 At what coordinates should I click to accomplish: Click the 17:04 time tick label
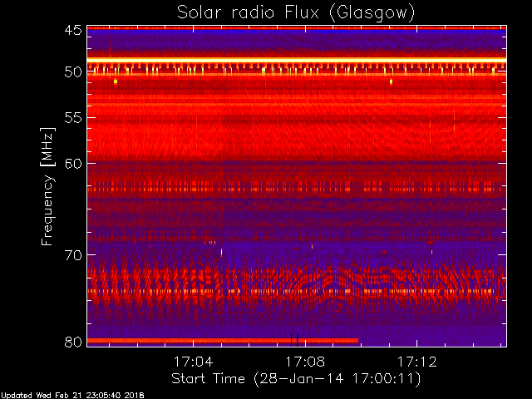coord(194,362)
